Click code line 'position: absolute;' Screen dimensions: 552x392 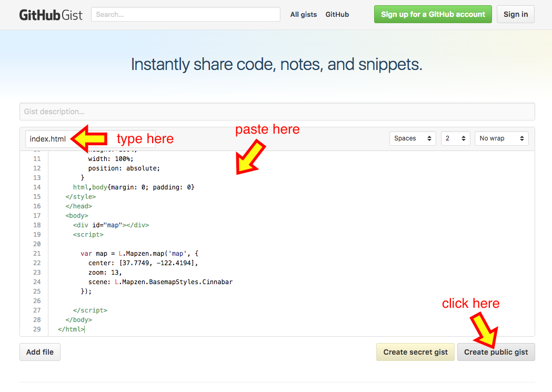click(x=124, y=168)
